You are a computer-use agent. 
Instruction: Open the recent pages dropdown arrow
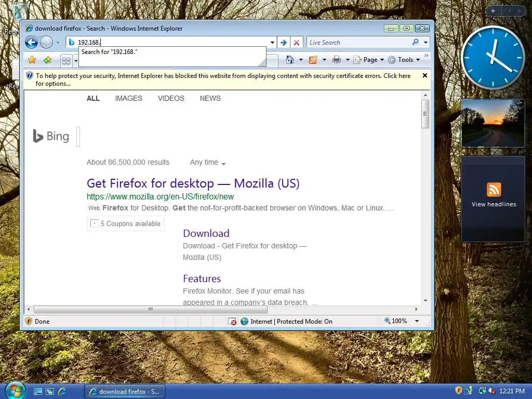coord(58,43)
